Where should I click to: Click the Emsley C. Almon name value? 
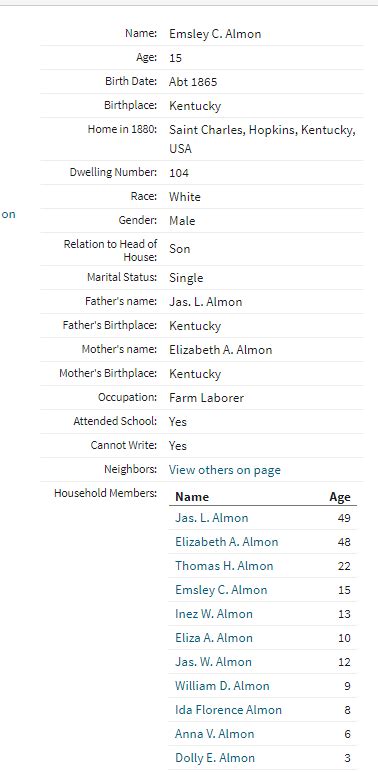tap(215, 34)
